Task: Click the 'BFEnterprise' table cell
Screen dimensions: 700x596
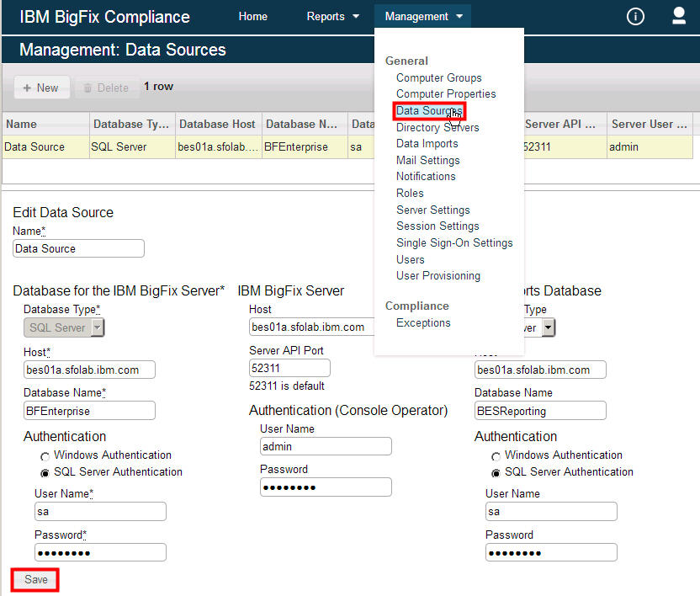Action: (x=305, y=147)
